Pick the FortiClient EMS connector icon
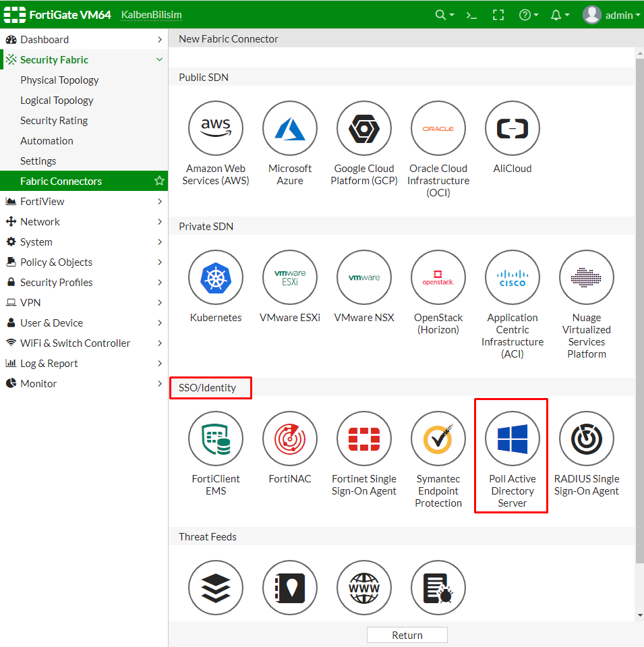 216,439
